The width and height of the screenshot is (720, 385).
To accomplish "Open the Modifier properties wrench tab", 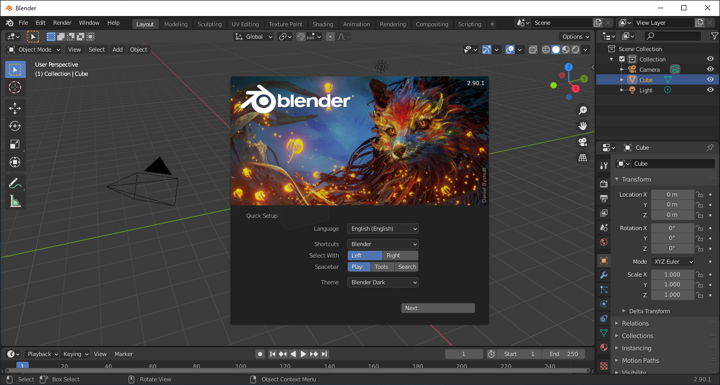I will [604, 275].
